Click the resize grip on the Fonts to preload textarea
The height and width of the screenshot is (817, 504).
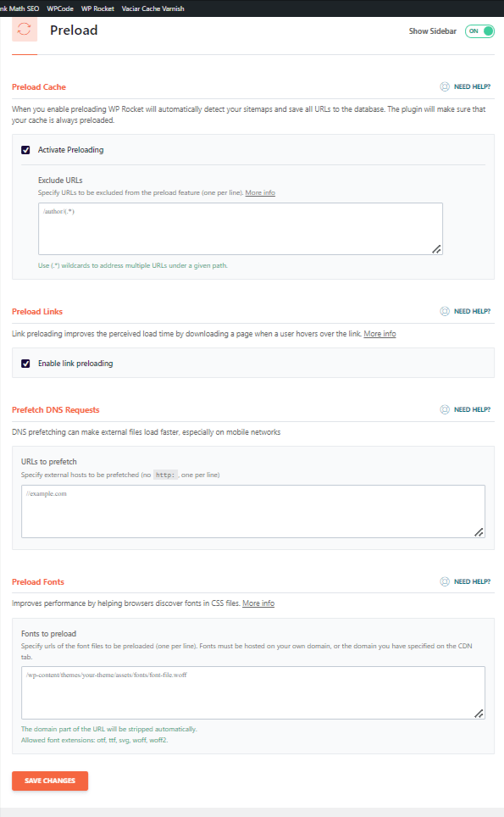coord(479,714)
